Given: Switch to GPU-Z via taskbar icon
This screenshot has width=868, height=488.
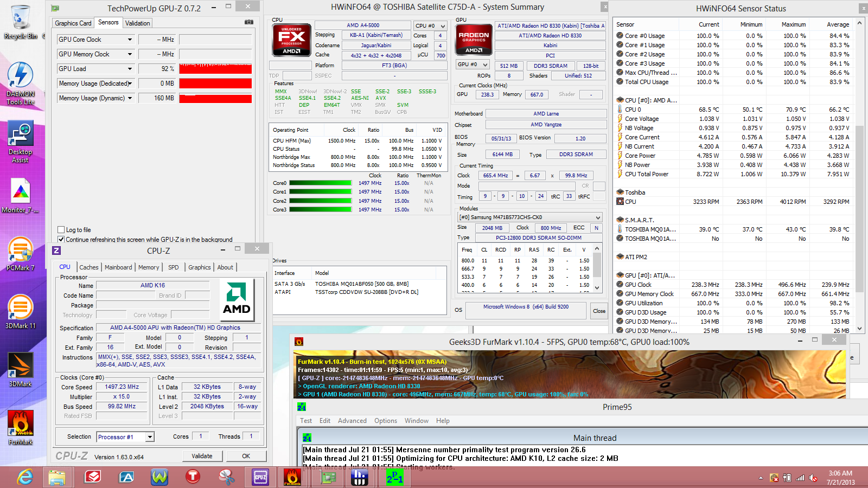Looking at the screenshot, I should pos(327,477).
